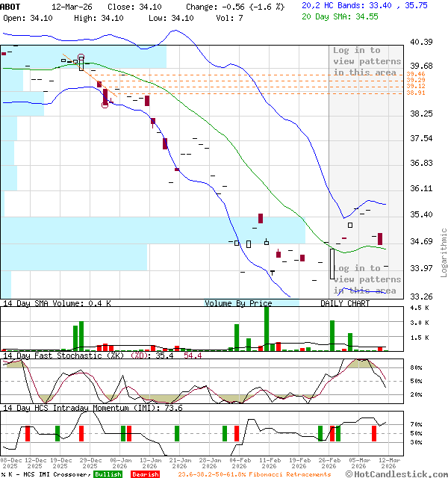Click the tall white candlestick near 26-Feb

click(332, 264)
